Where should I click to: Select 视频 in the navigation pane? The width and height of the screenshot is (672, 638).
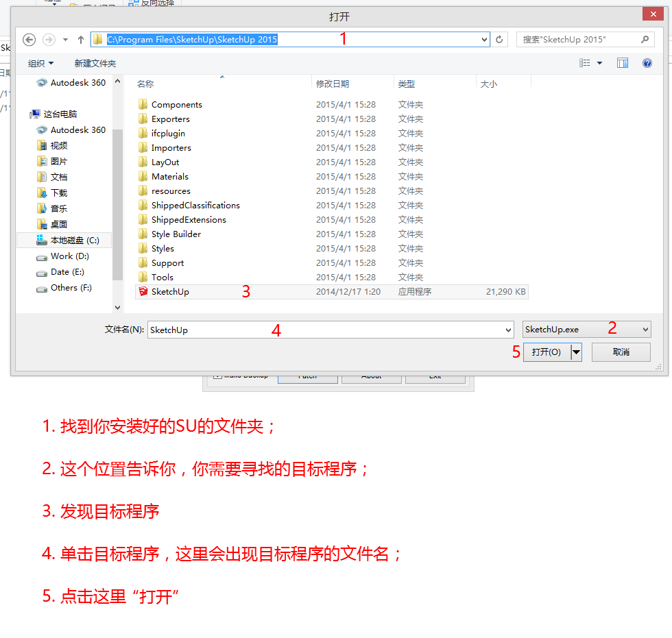[52, 145]
